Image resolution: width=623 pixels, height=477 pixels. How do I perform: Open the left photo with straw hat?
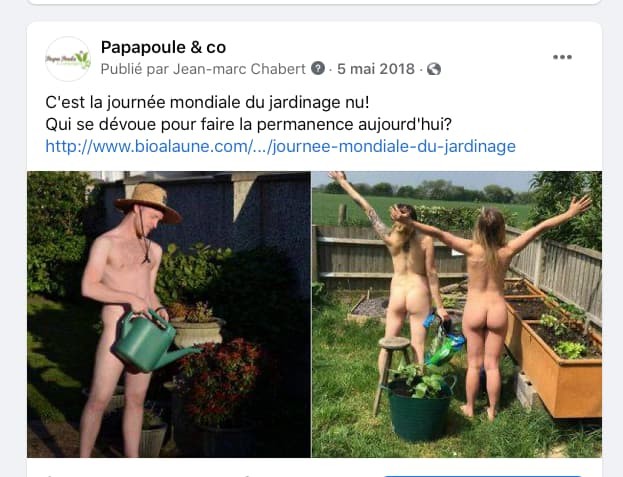point(169,314)
